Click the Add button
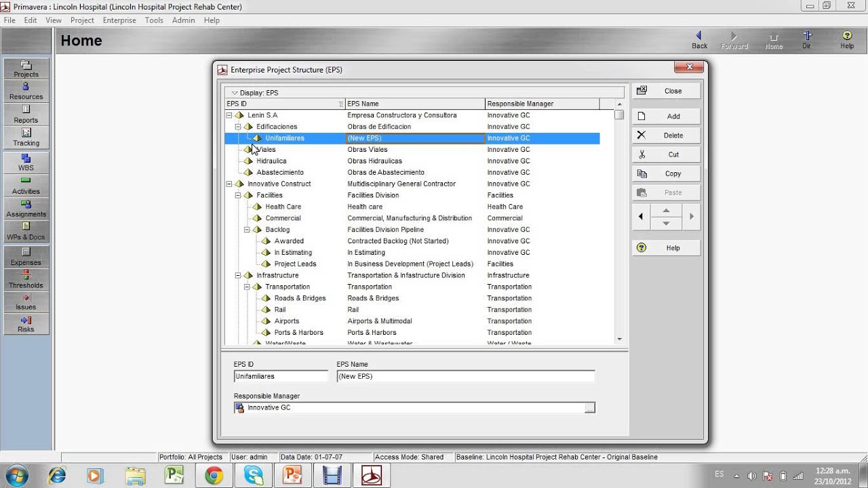 click(x=666, y=117)
